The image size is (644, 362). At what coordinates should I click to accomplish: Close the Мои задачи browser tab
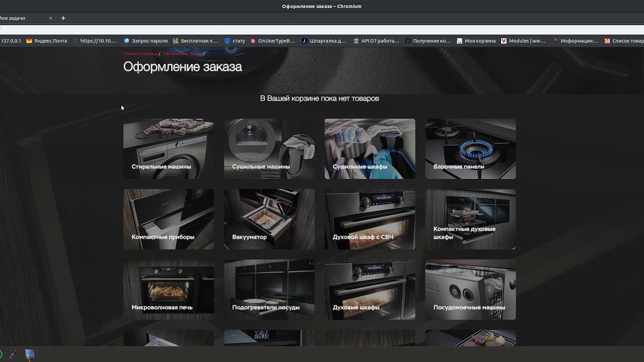(50, 18)
